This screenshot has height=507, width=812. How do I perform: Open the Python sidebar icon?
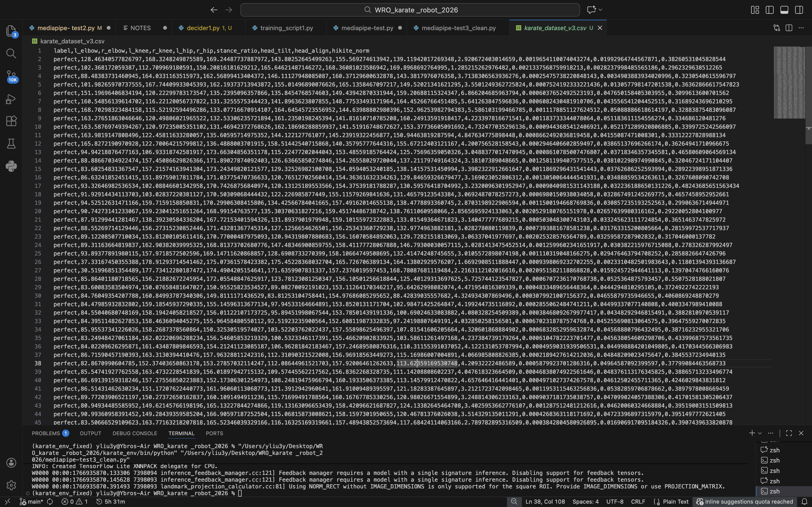[x=11, y=166]
